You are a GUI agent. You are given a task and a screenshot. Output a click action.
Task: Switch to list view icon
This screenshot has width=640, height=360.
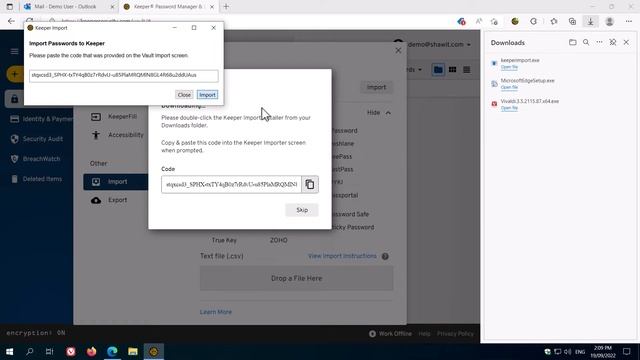pos(467,70)
